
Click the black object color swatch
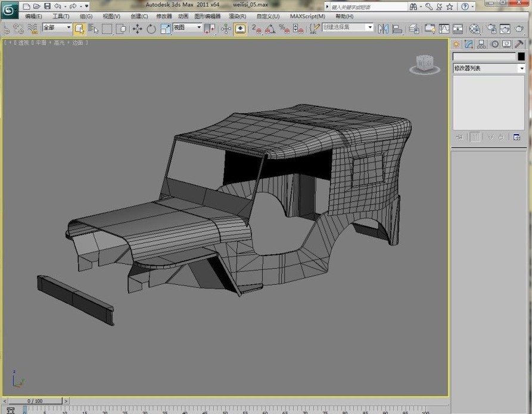[x=521, y=57]
